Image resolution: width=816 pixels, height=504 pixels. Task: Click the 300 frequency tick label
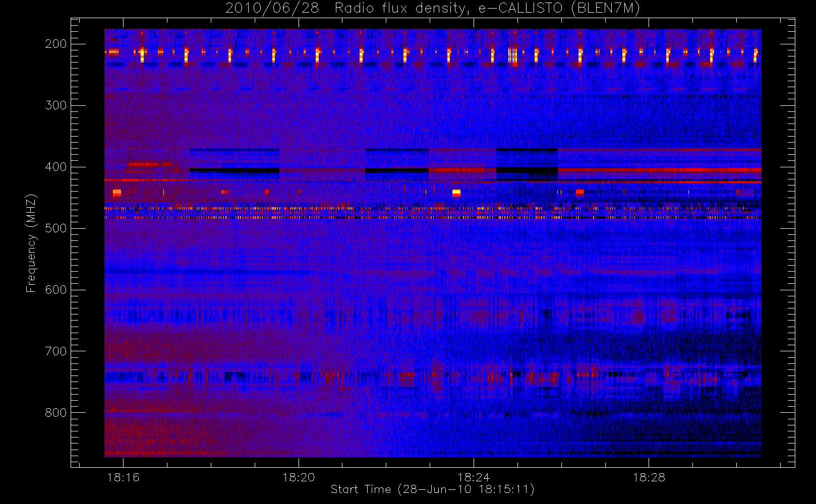(56, 105)
